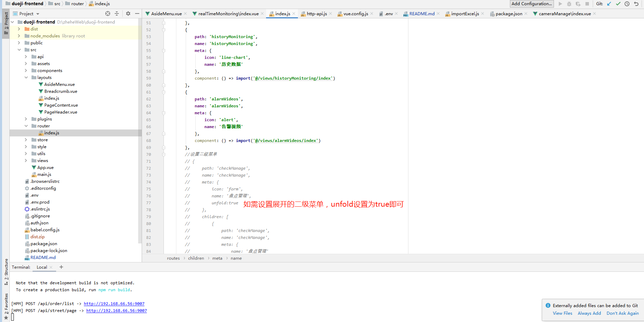Switch to the README.md editor tab

click(x=422, y=14)
